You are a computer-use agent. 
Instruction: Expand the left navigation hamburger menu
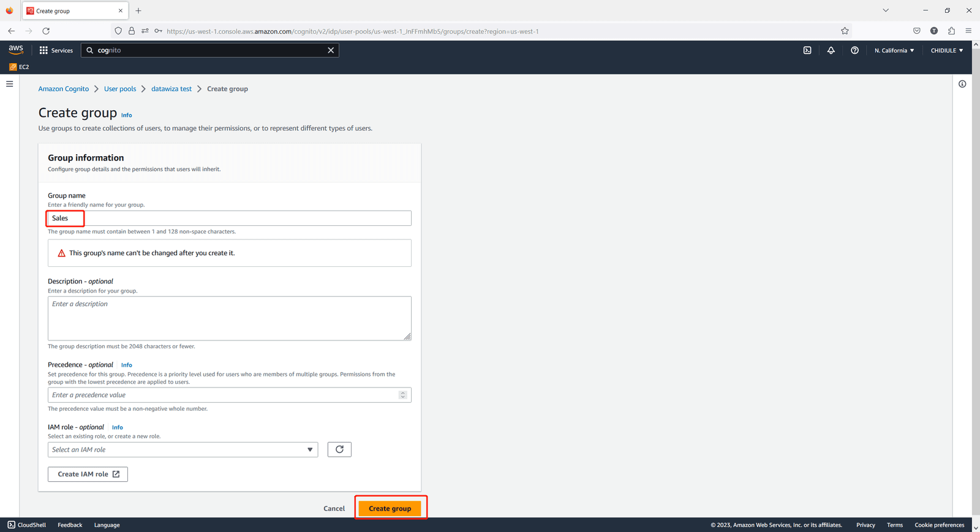[x=10, y=84]
